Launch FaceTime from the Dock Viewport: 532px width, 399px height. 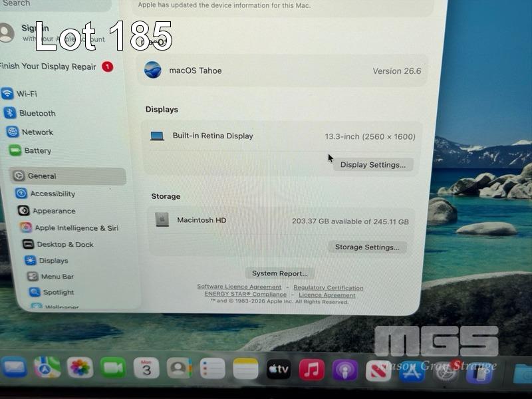[x=113, y=368]
